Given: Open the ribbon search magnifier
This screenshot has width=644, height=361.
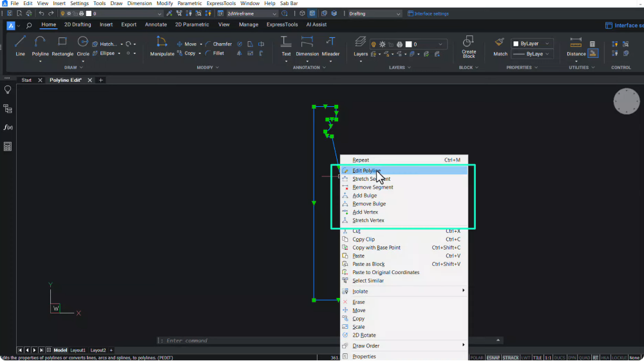Looking at the screenshot, I should pos(29,26).
